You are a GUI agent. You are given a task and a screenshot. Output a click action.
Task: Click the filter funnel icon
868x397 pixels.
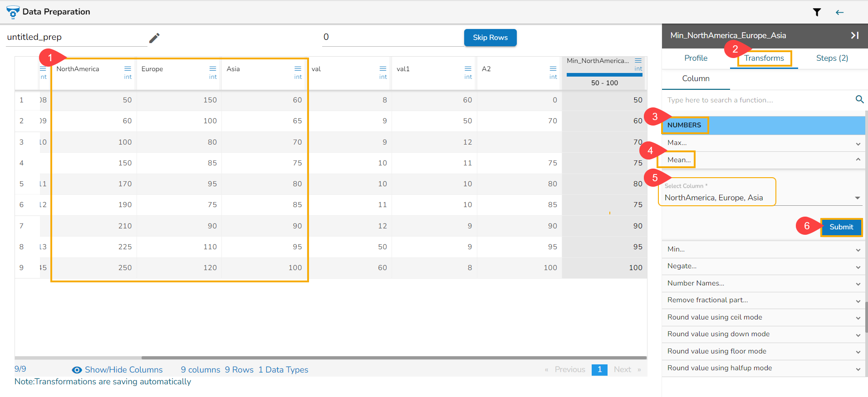pos(817,12)
